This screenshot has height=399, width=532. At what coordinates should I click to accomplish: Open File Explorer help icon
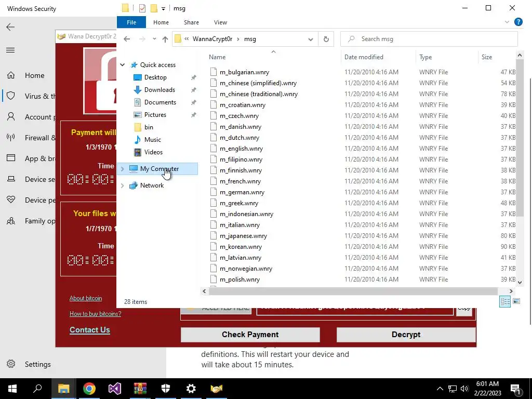(518, 22)
